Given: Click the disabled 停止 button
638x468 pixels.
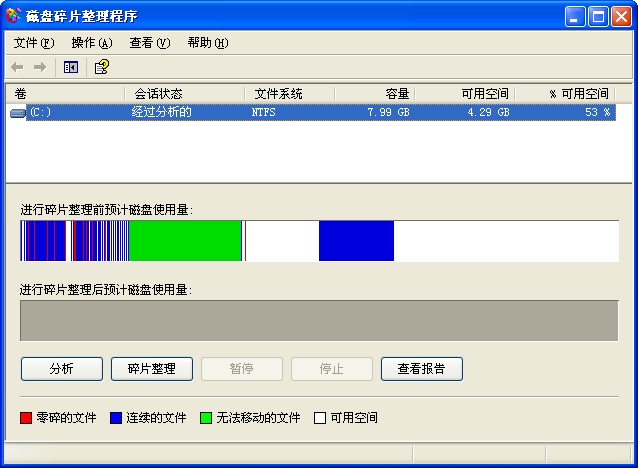Looking at the screenshot, I should click(x=332, y=369).
